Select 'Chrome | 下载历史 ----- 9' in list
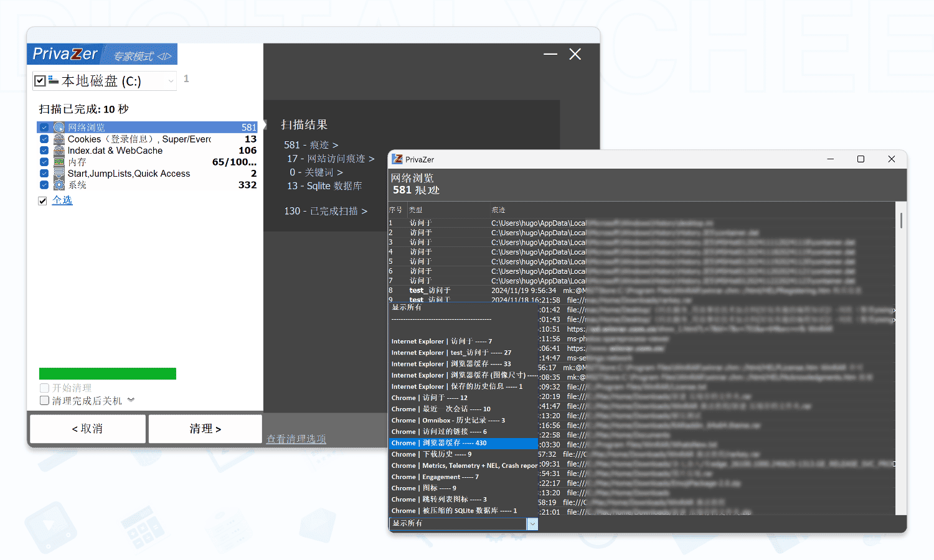934x560 pixels. click(432, 454)
